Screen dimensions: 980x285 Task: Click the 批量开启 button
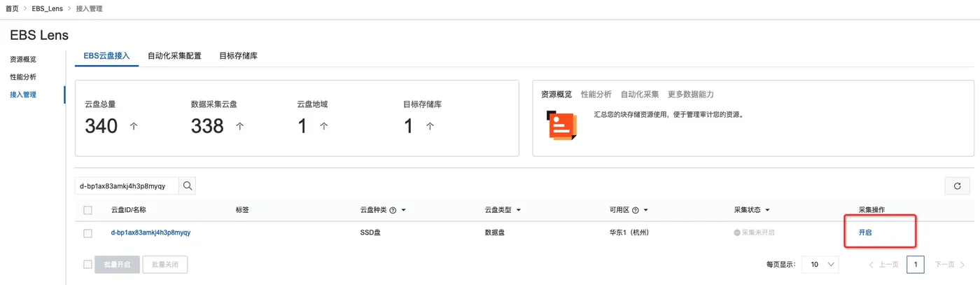116,265
